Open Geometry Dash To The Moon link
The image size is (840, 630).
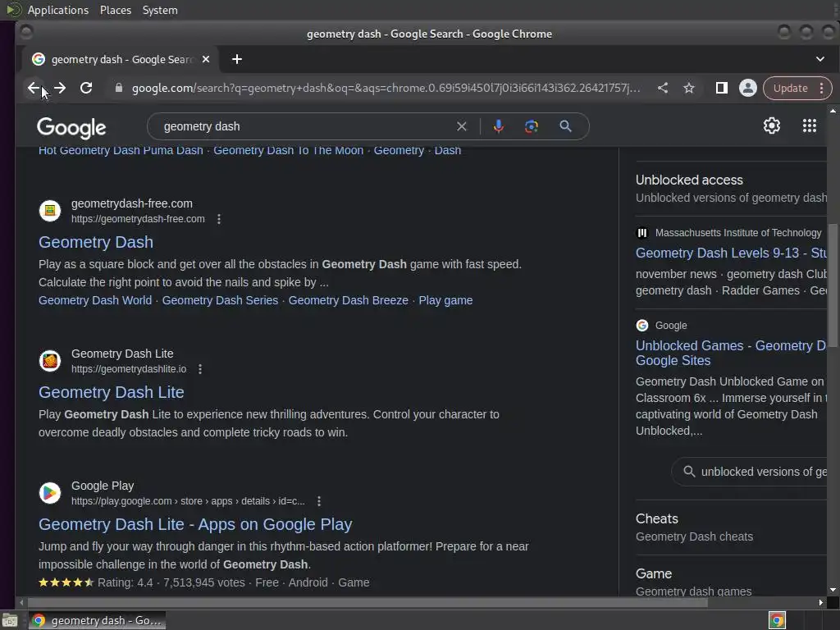[288, 151]
